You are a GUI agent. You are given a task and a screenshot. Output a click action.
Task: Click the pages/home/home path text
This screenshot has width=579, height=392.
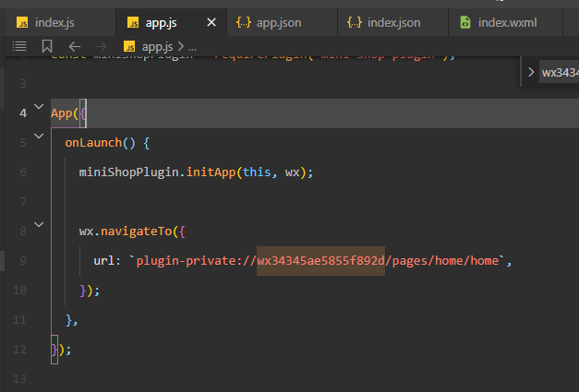click(x=445, y=261)
